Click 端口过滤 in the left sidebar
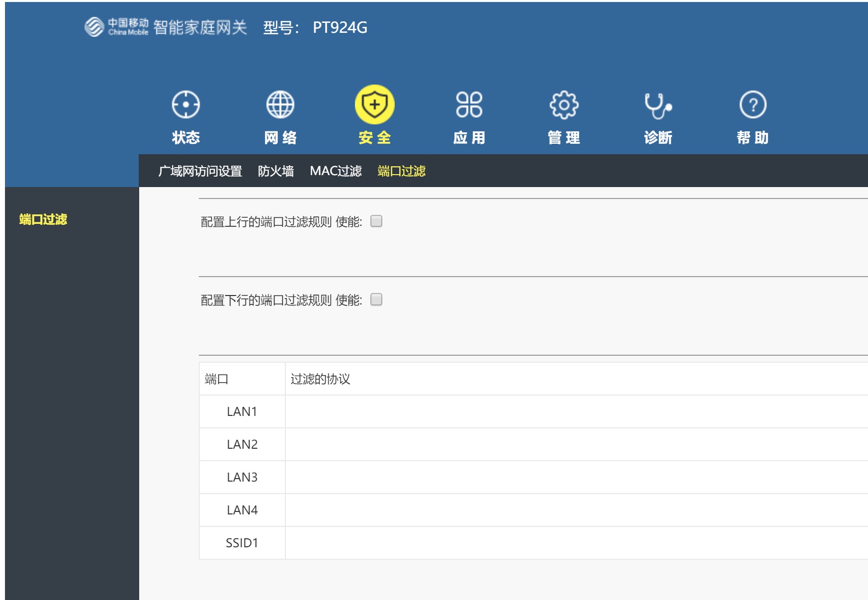Image resolution: width=868 pixels, height=600 pixels. (43, 217)
